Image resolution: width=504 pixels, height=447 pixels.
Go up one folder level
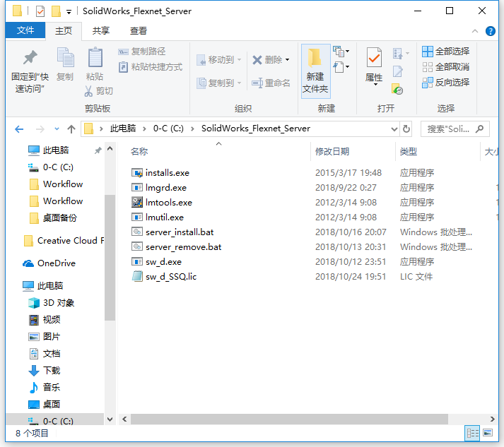[x=71, y=129]
